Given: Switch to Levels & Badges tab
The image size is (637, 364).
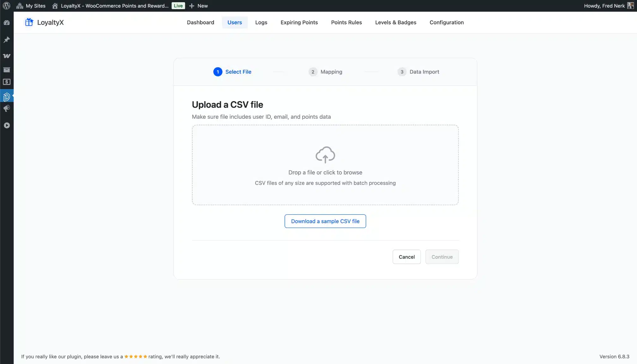Looking at the screenshot, I should [396, 22].
